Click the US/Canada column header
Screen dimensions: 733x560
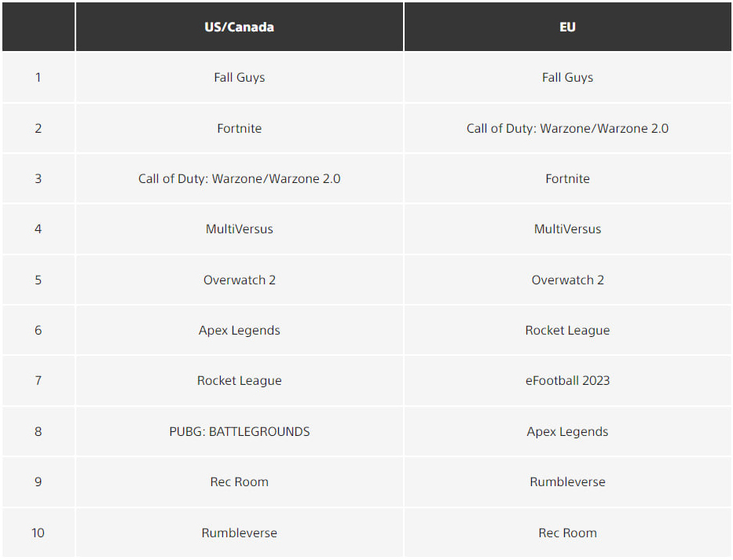click(x=239, y=27)
